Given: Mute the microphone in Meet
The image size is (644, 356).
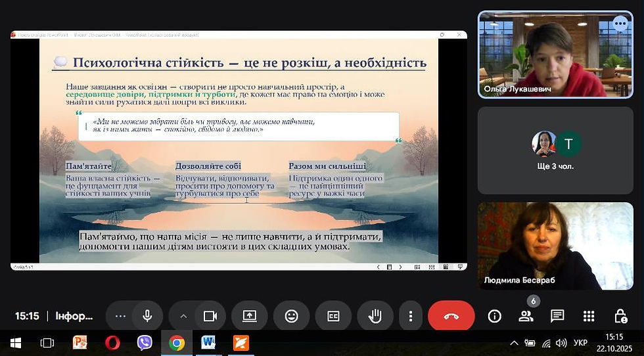Looking at the screenshot, I should pos(147,316).
